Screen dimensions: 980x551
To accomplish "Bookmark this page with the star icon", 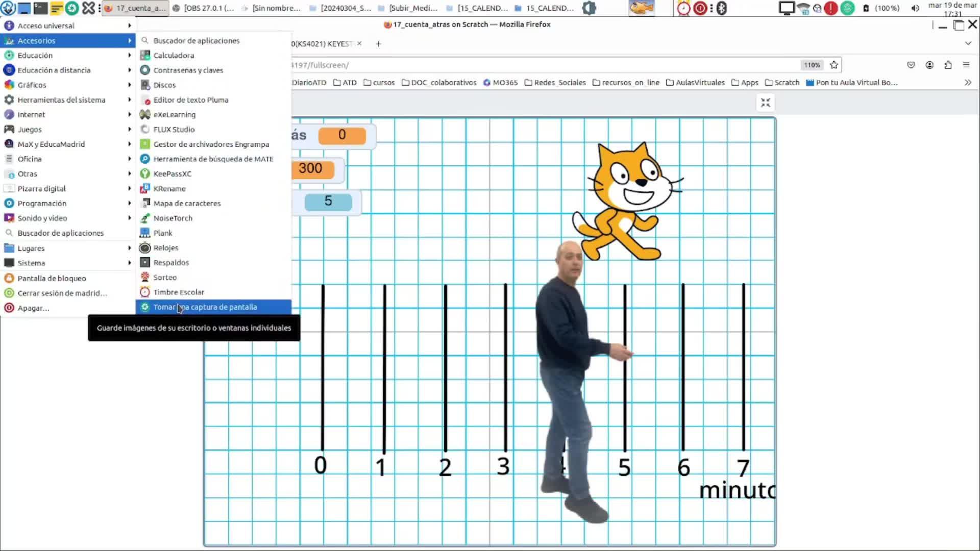I will tap(834, 65).
